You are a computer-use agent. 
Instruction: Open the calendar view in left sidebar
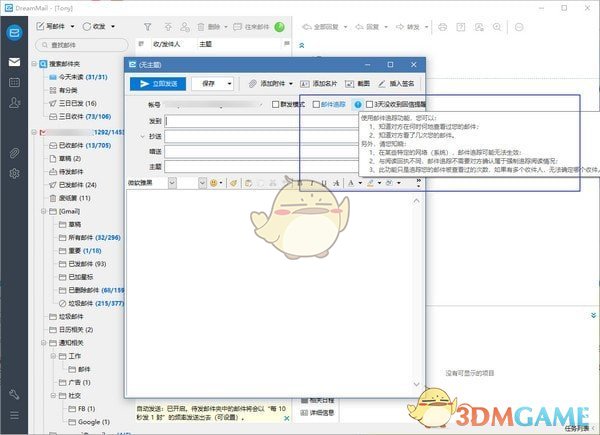tap(14, 82)
